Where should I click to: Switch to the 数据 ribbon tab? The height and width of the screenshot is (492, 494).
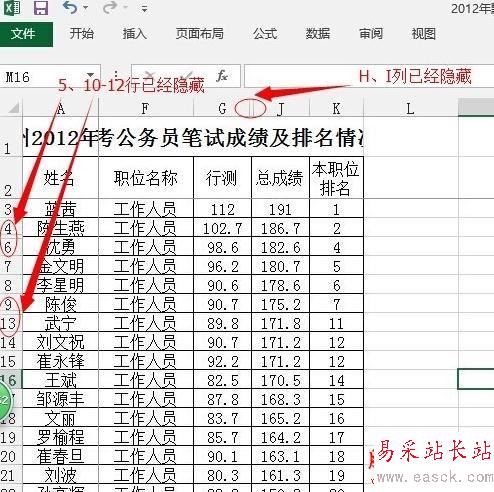[x=318, y=34]
